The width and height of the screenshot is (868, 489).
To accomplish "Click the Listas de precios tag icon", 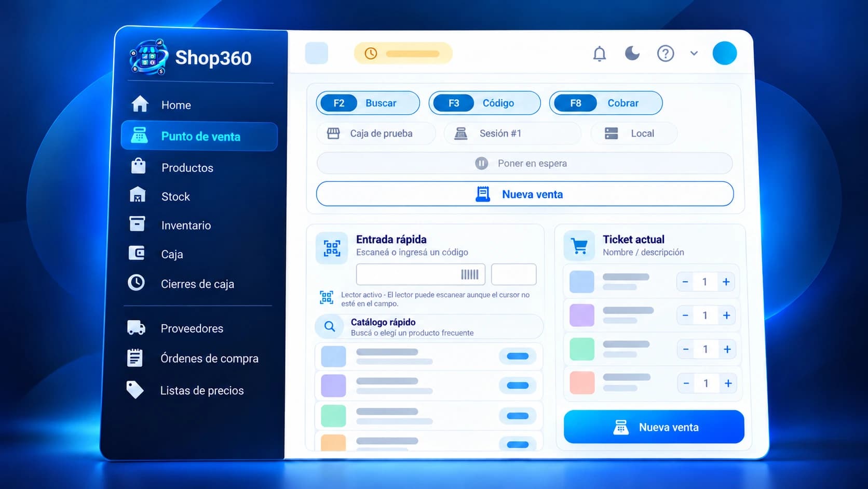I will coord(135,390).
